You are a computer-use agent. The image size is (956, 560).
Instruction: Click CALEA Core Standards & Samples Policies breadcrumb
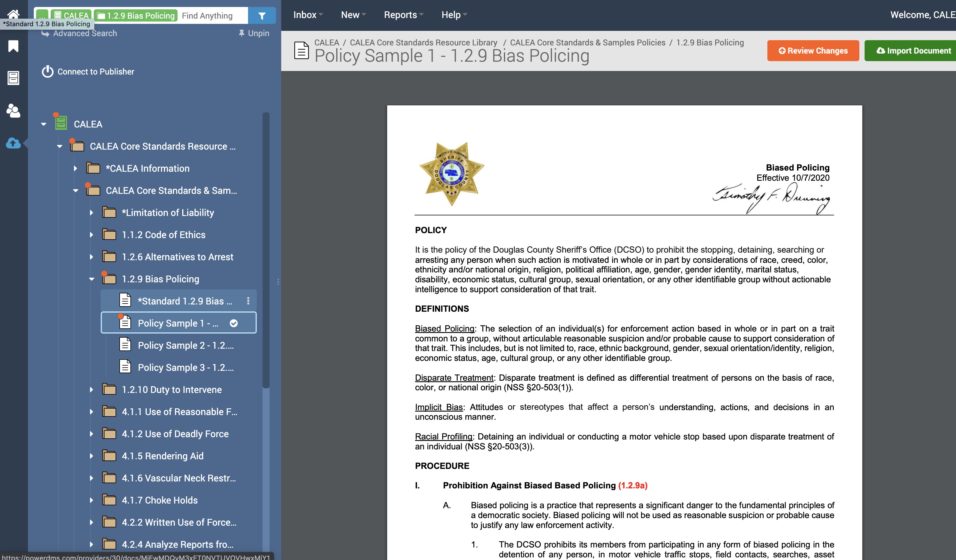tap(588, 42)
